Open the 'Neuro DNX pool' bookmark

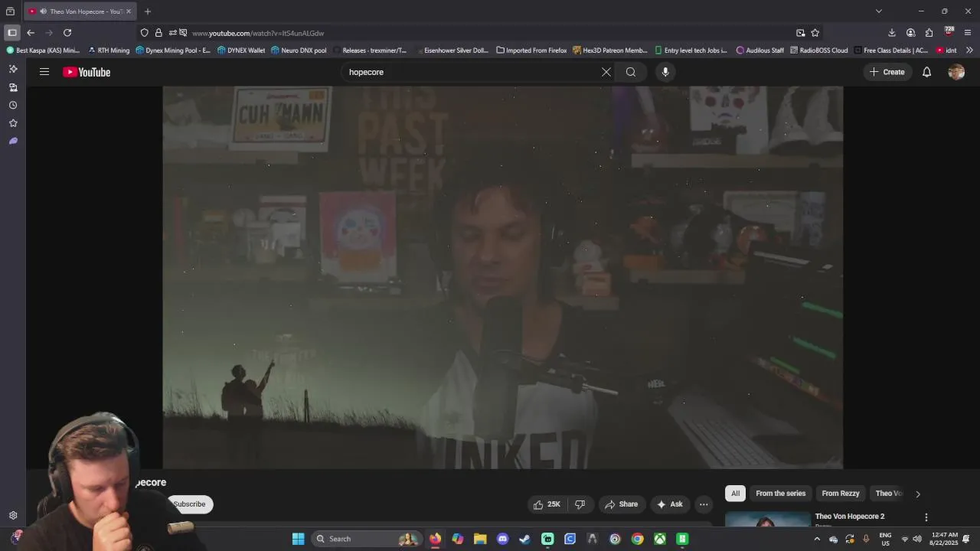(x=299, y=51)
